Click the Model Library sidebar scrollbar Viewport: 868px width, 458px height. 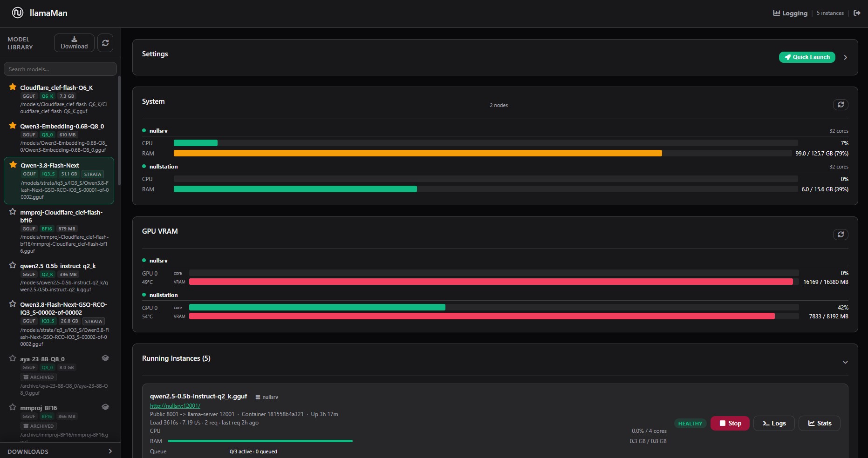(119, 130)
